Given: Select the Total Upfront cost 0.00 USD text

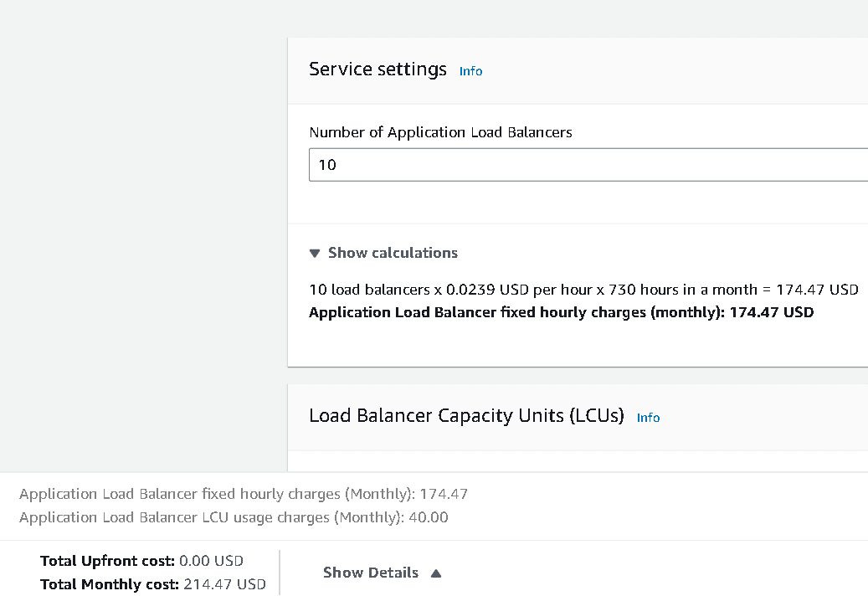Looking at the screenshot, I should tap(141, 561).
